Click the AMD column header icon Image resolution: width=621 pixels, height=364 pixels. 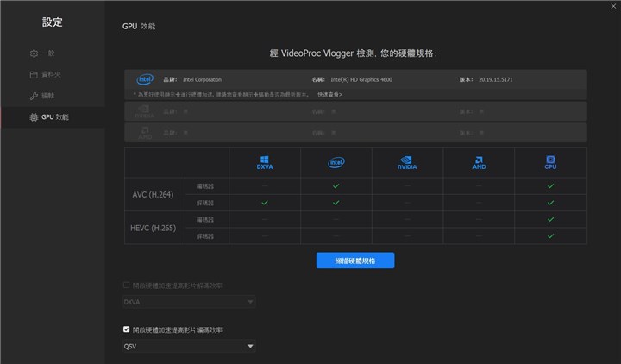[x=479, y=162]
